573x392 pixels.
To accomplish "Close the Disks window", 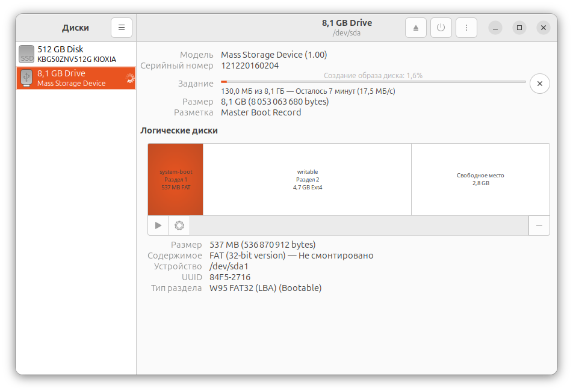I will (x=544, y=28).
